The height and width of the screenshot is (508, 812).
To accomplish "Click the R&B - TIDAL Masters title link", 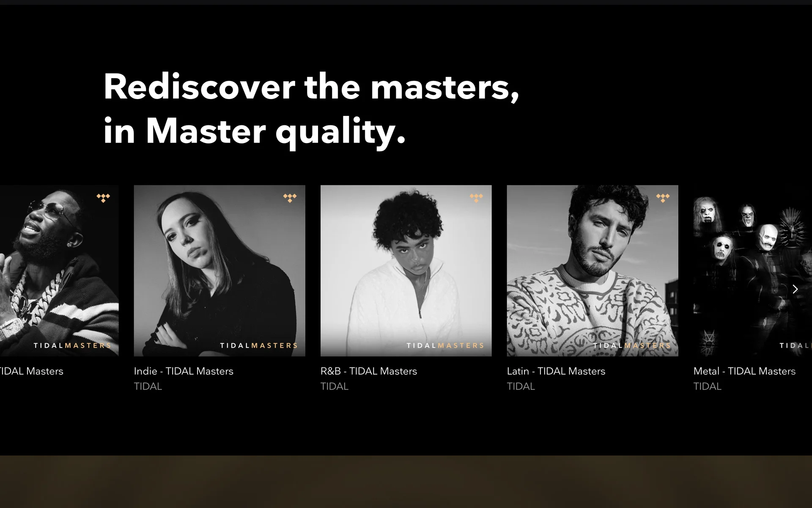I will pyautogui.click(x=369, y=371).
